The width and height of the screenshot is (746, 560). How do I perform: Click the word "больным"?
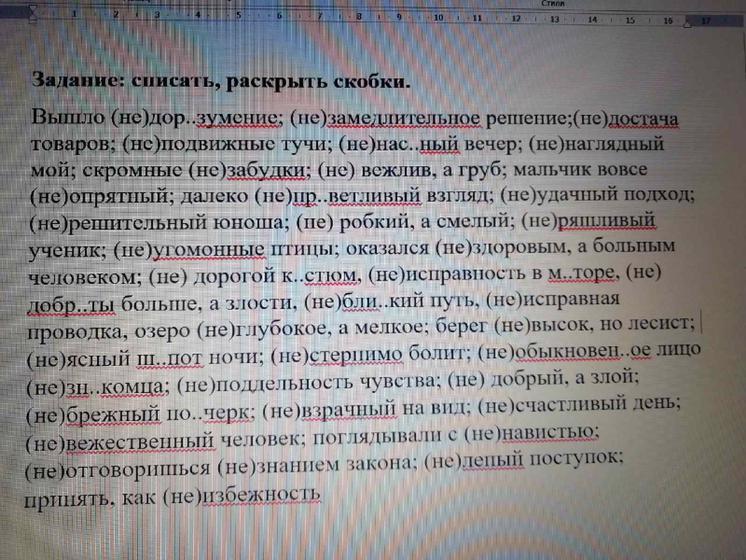(x=634, y=246)
